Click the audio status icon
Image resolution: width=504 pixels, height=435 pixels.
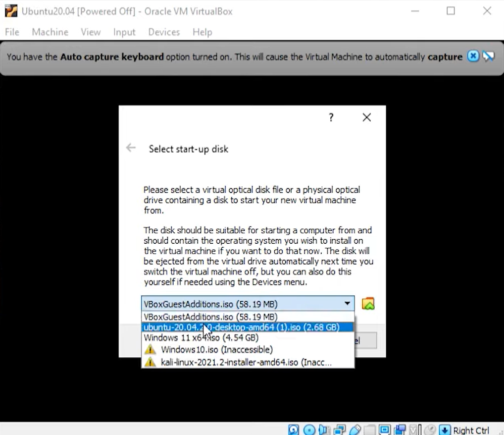point(324,430)
